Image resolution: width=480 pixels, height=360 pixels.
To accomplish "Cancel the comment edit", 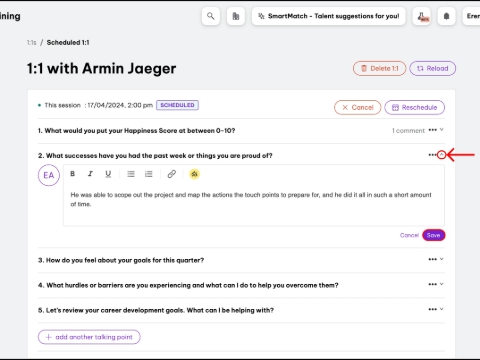I will pos(409,235).
